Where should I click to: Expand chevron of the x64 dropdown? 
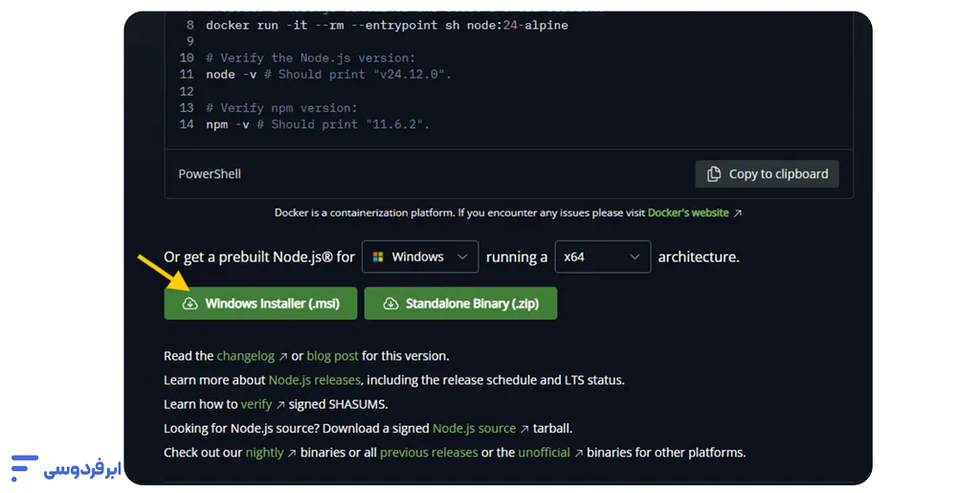click(635, 257)
